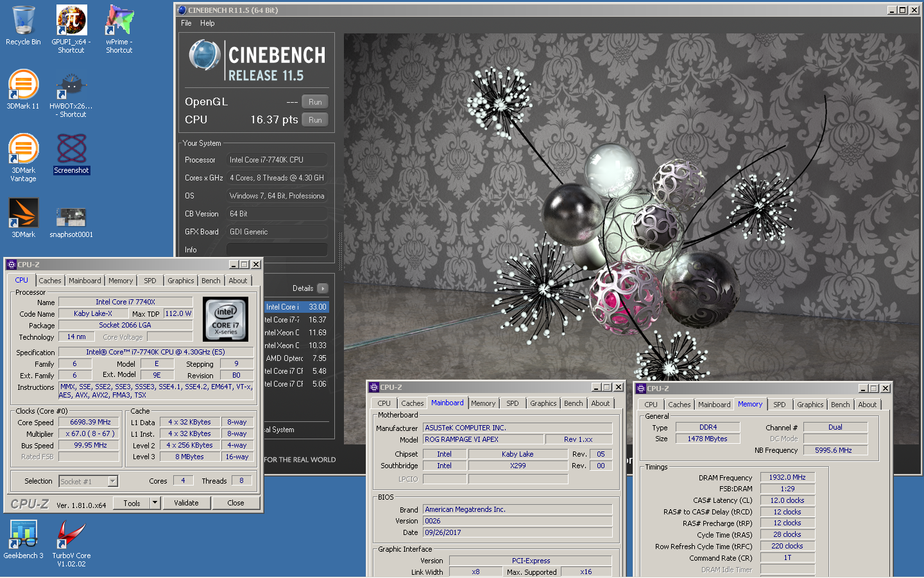This screenshot has width=924, height=578.
Task: Select the AMD Opteron 7.95 ranking row
Action: click(x=296, y=358)
